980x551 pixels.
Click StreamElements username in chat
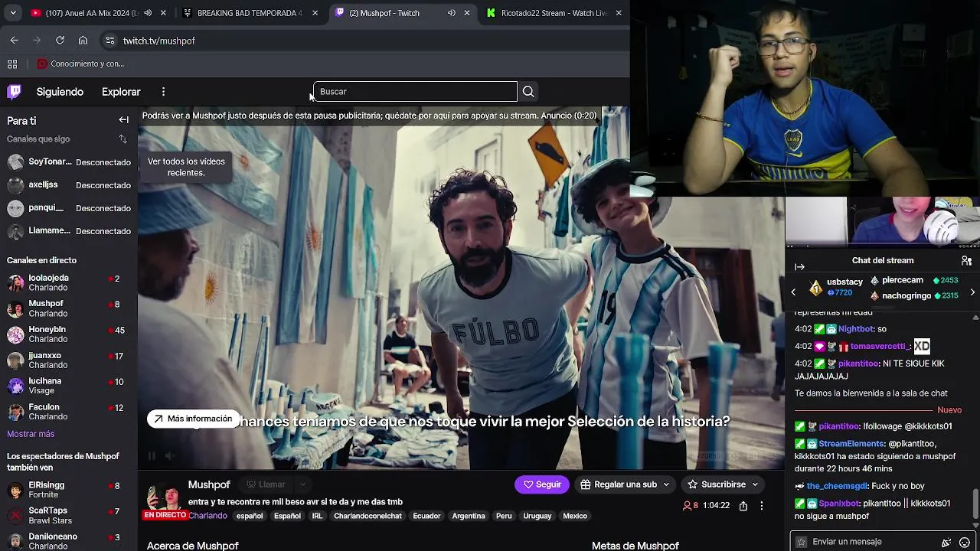(851, 444)
